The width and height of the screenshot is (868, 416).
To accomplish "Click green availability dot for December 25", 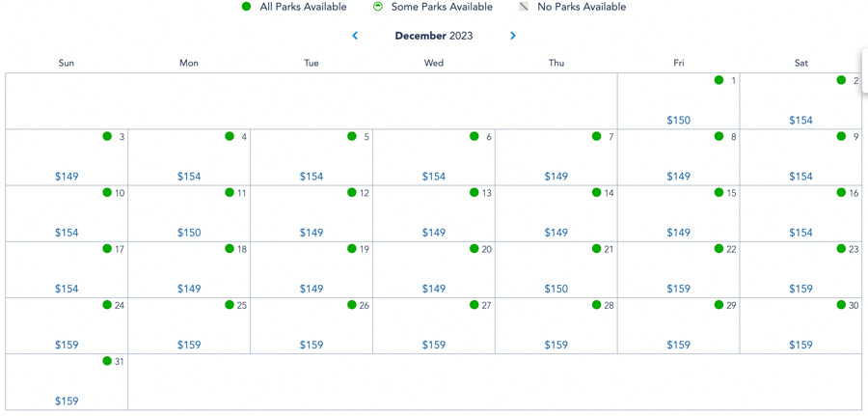I will point(230,305).
